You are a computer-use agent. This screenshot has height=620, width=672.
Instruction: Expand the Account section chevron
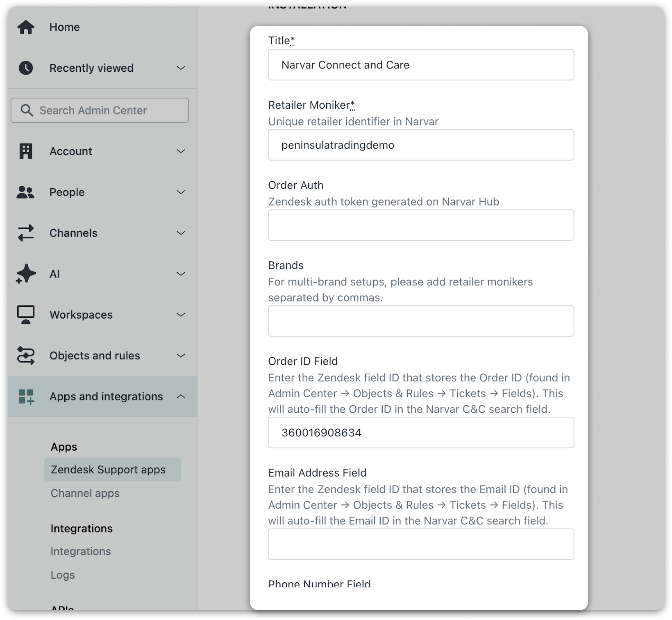click(181, 151)
